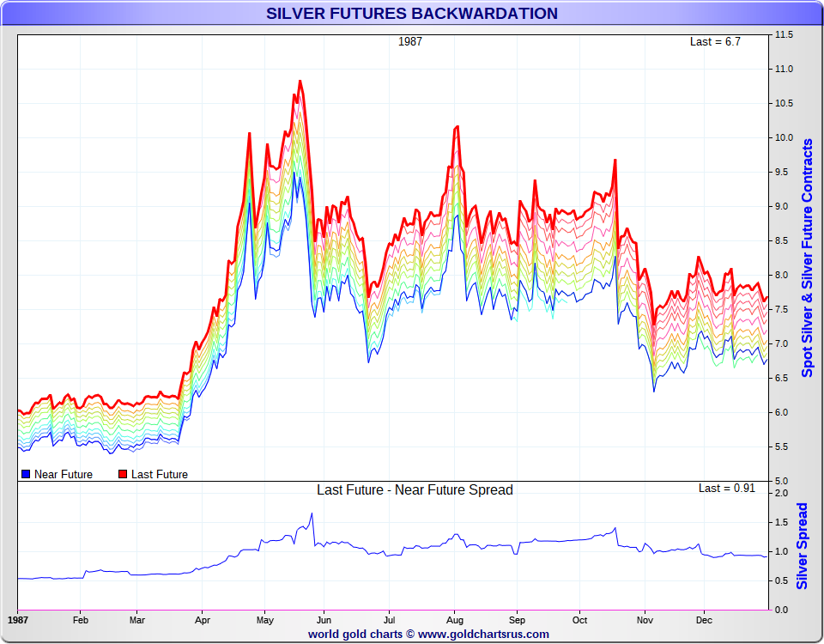Click the 'SILVER FUTURES BACKWARDATION' title
Screen dimensions: 824x644
point(411,13)
